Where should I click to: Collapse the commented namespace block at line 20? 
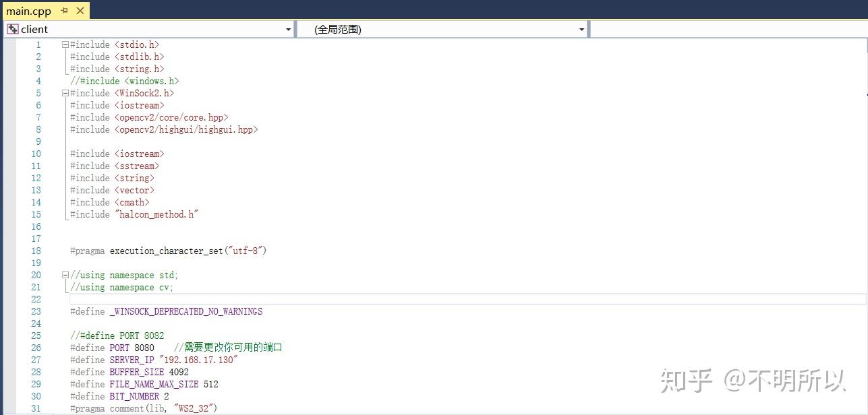pos(65,275)
